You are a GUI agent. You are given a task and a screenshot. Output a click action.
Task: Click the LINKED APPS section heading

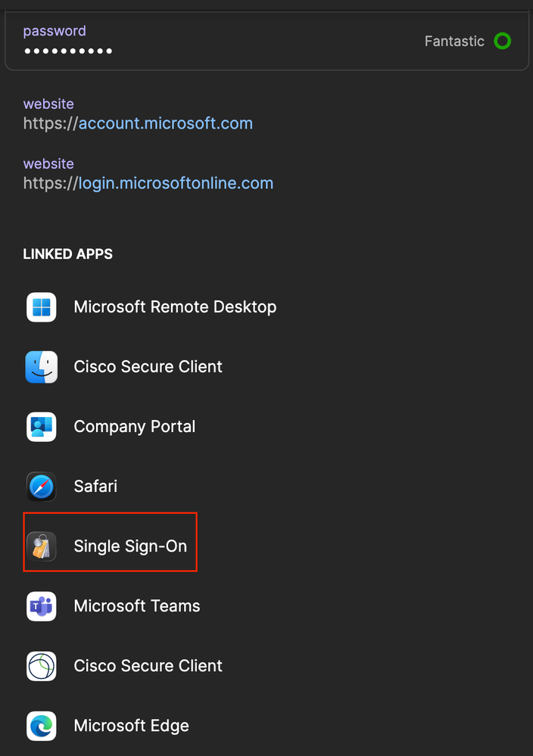tap(68, 254)
